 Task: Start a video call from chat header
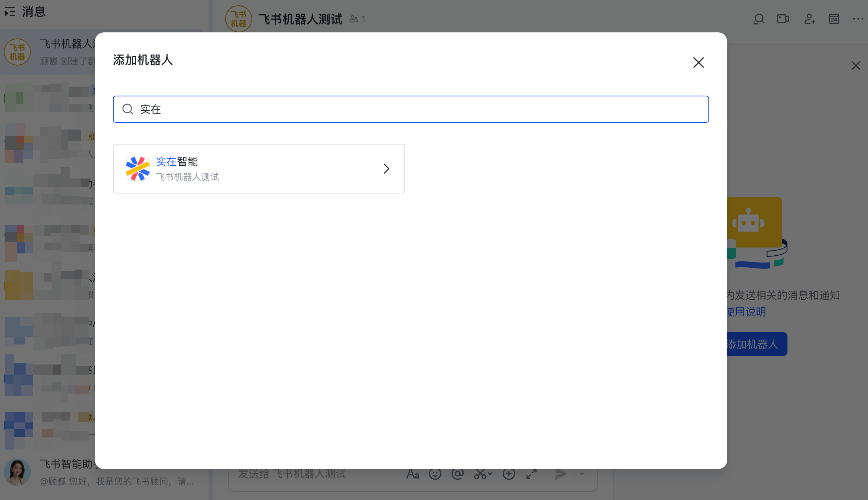783,19
